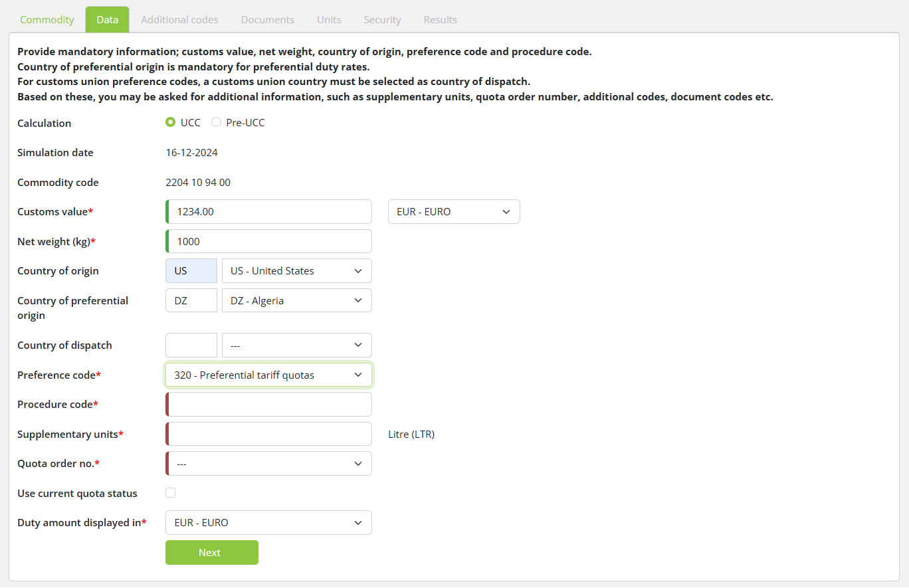Viewport: 909px width, 588px height.
Task: Open the Additional codes tab
Action: 179,20
